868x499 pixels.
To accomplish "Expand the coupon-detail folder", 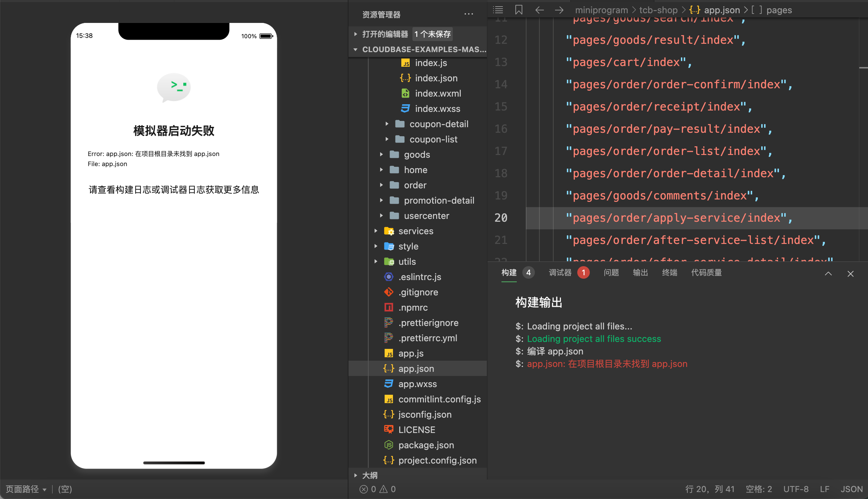I will coord(387,124).
